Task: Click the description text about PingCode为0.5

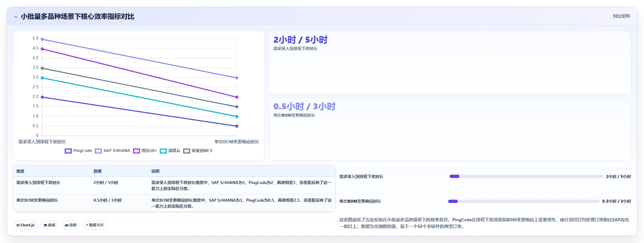Action: pos(242,203)
